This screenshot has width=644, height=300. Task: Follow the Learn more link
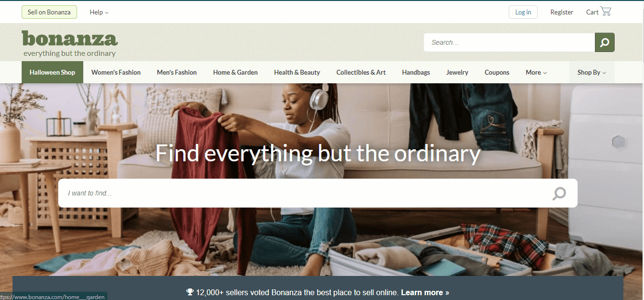pos(425,292)
